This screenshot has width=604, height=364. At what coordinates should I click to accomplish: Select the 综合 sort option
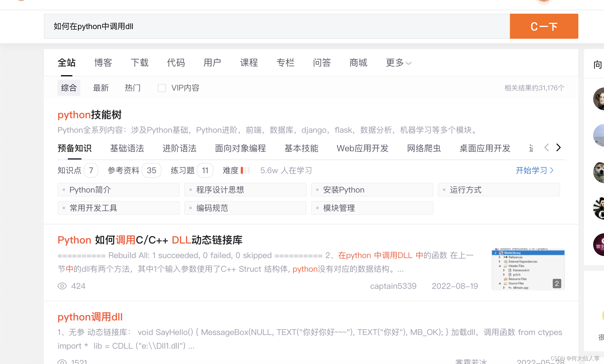(x=69, y=88)
